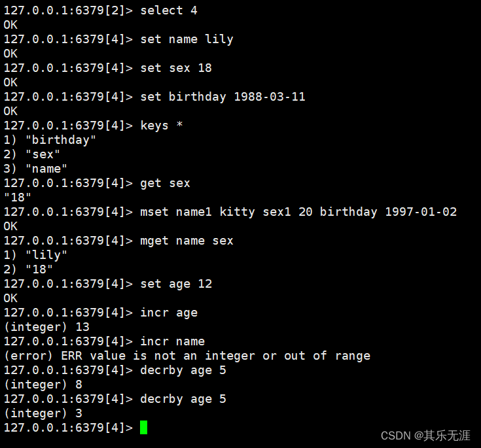Click the CSDN watermark in the corner
Screen dimensions: 481x448
[425, 436]
